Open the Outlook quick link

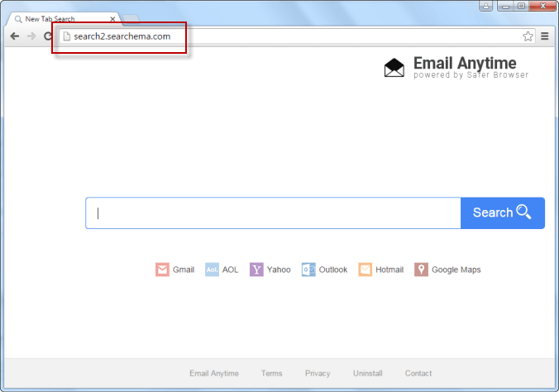325,270
